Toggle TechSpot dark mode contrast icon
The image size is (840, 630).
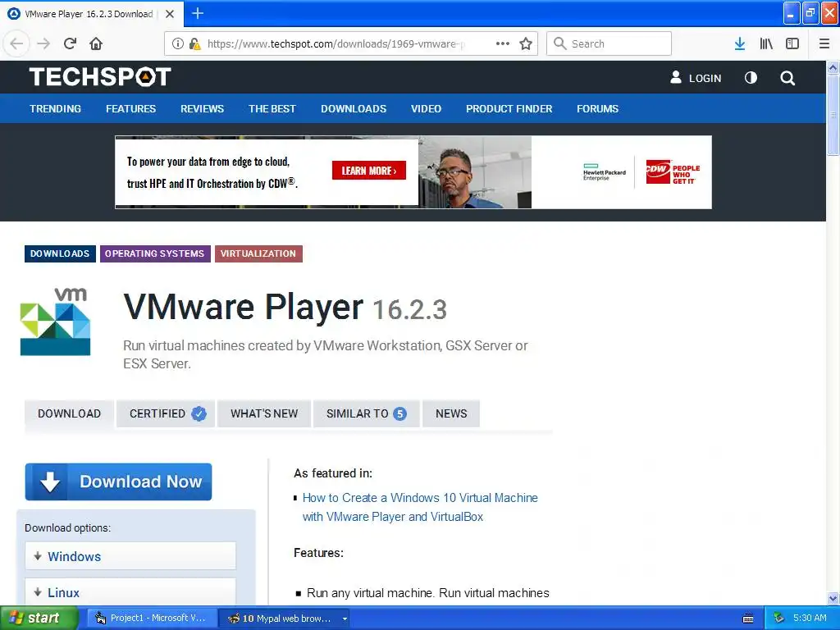point(751,78)
